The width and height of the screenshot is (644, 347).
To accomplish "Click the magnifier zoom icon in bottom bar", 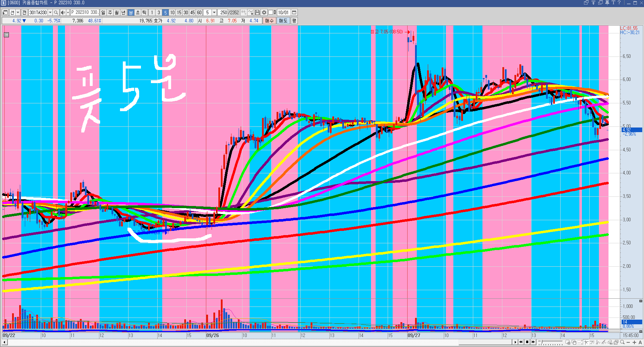I will [622, 342].
